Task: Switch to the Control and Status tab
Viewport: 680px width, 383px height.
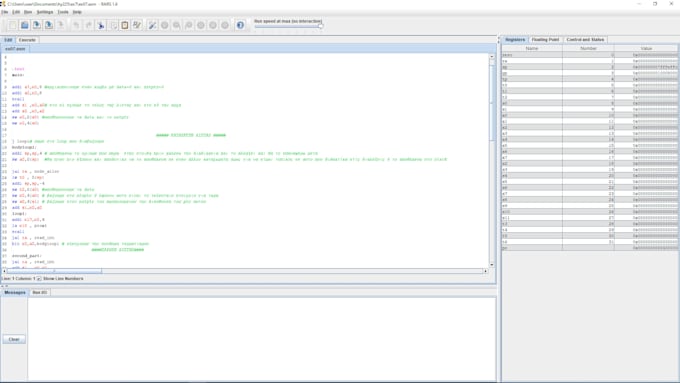Action: (585, 39)
